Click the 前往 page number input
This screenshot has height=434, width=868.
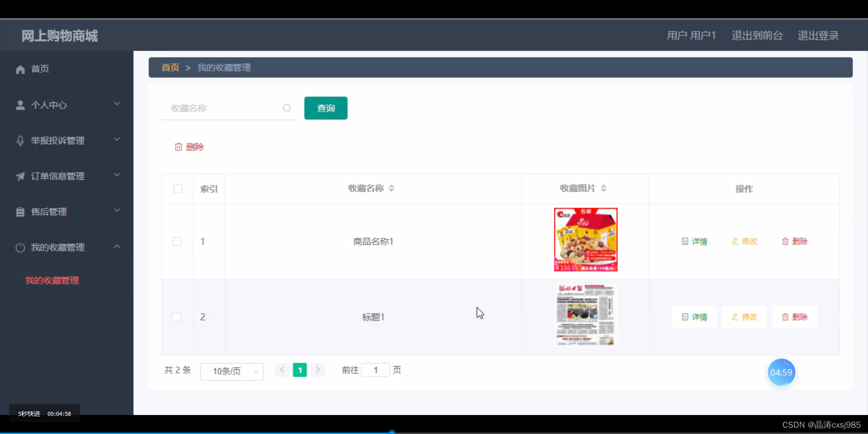375,370
